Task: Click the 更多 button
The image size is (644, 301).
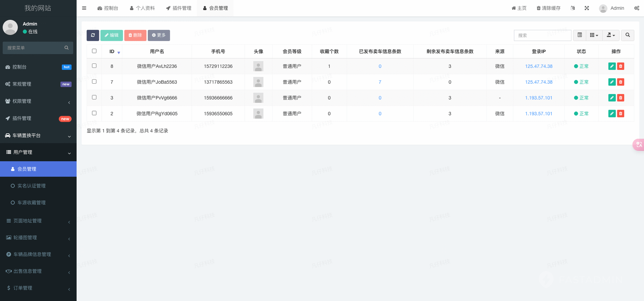Action: [159, 35]
